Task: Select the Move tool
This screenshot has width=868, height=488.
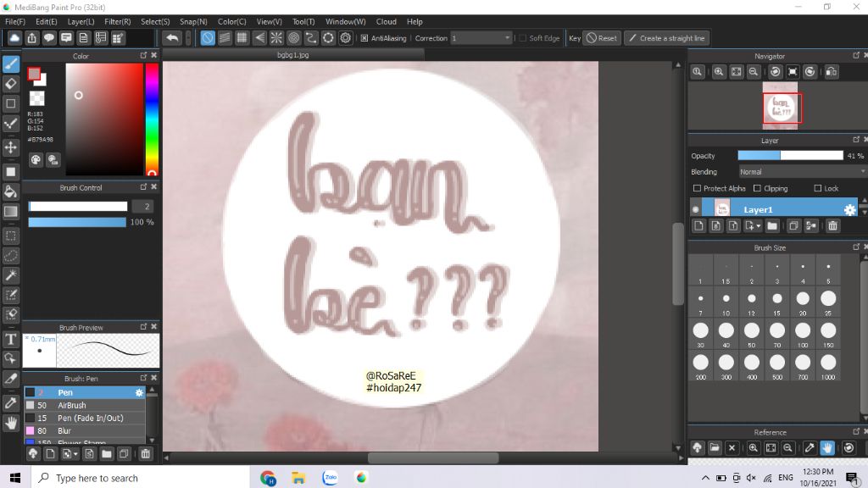Action: click(x=10, y=147)
